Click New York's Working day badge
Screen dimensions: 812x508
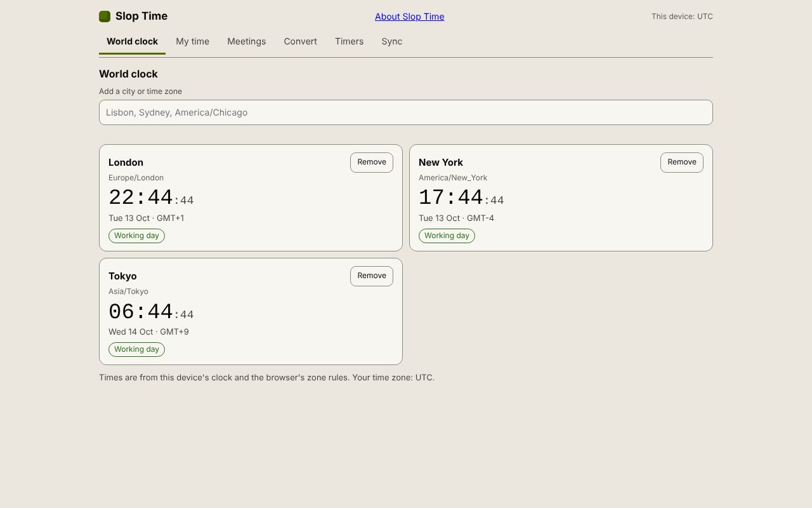(x=447, y=236)
